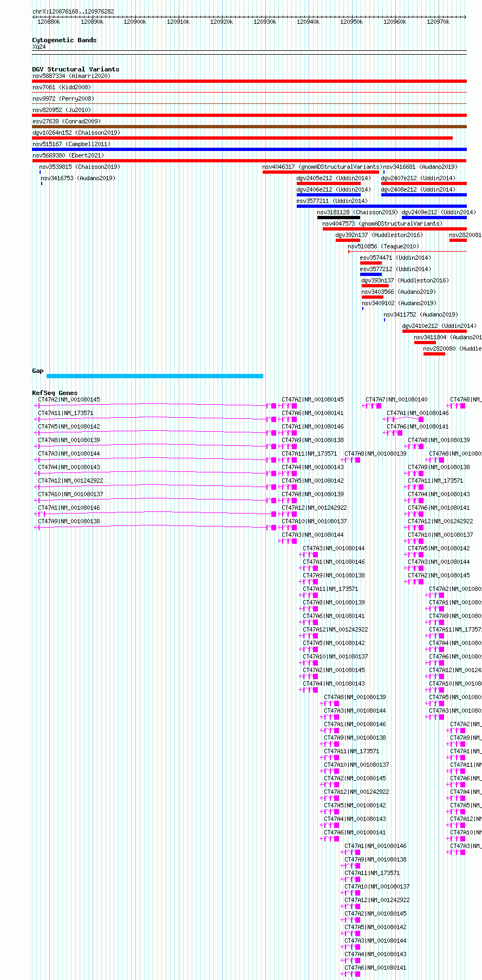Click the blue dgv2406e212 (Uddin2014) bar
The image size is (482, 980).
pos(329,195)
